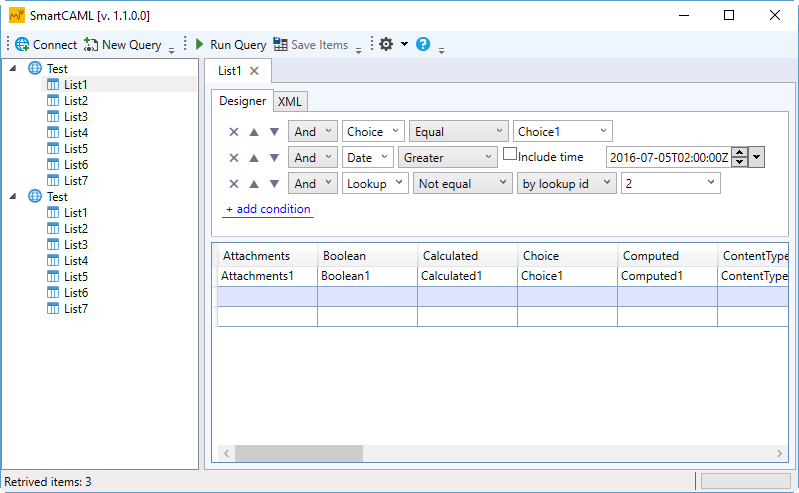Close the List1 query tab
Image resolution: width=799 pixels, height=493 pixels.
tap(254, 71)
